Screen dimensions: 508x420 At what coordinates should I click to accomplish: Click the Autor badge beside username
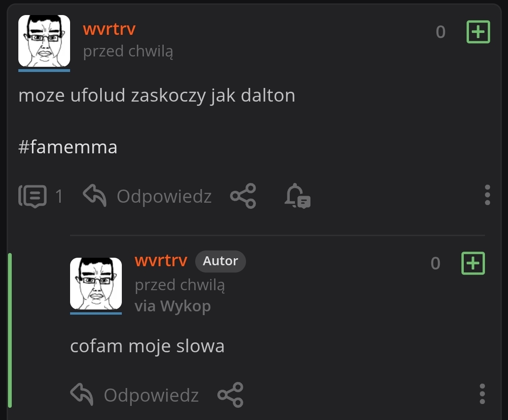click(220, 261)
